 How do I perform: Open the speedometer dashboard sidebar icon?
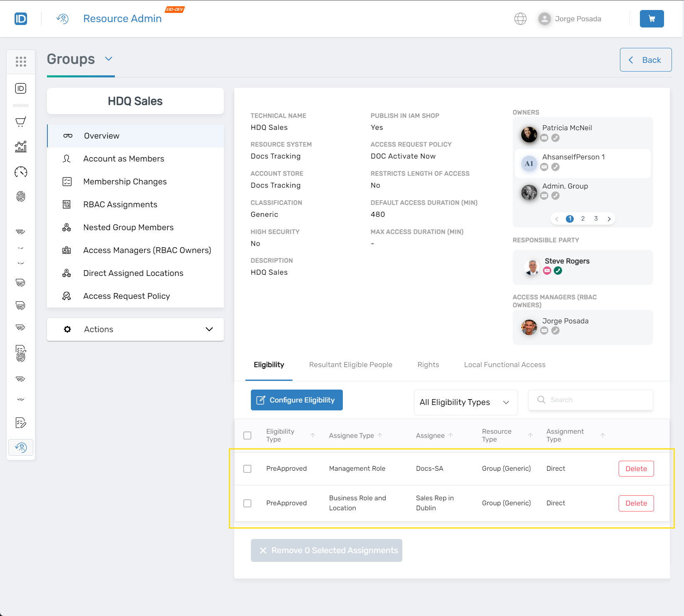[x=21, y=171]
